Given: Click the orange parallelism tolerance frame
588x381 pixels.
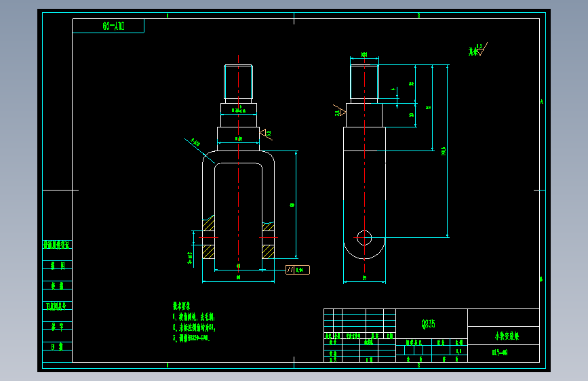Looking at the screenshot, I should 298,270.
